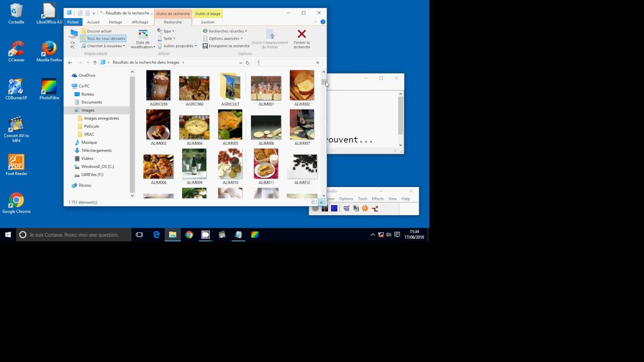The height and width of the screenshot is (362, 644).
Task: Open PhotoFiltre desktop shortcut
Action: (49, 89)
